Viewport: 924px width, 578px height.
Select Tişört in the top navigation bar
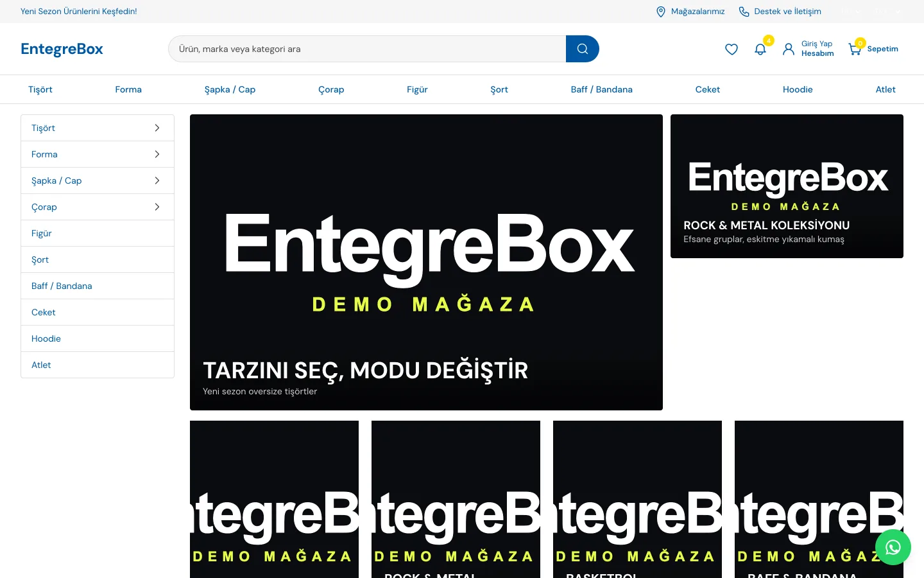(x=40, y=89)
